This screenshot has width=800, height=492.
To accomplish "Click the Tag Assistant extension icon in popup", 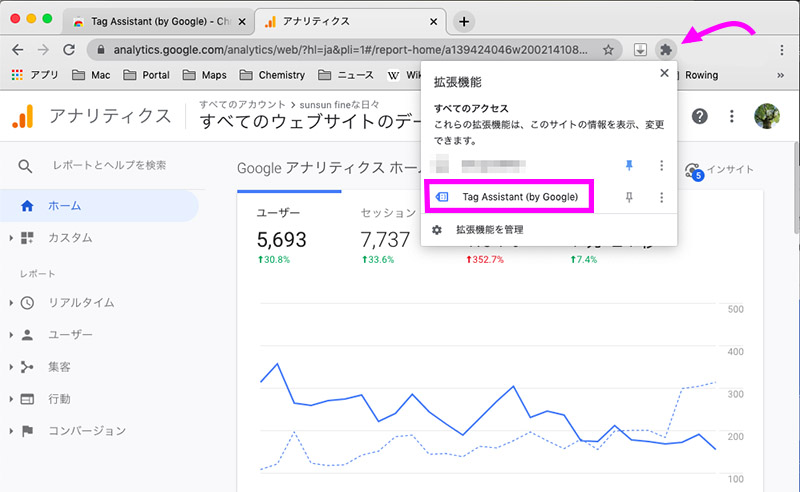I will click(442, 197).
